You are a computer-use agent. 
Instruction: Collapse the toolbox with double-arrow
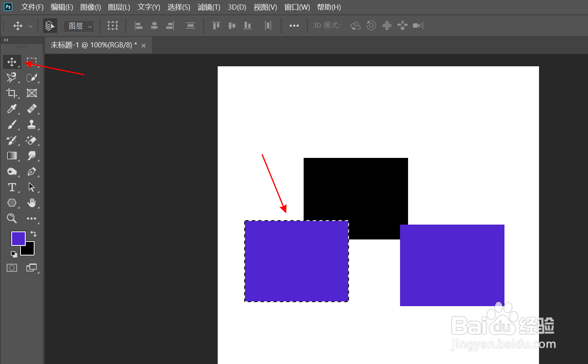click(6, 40)
